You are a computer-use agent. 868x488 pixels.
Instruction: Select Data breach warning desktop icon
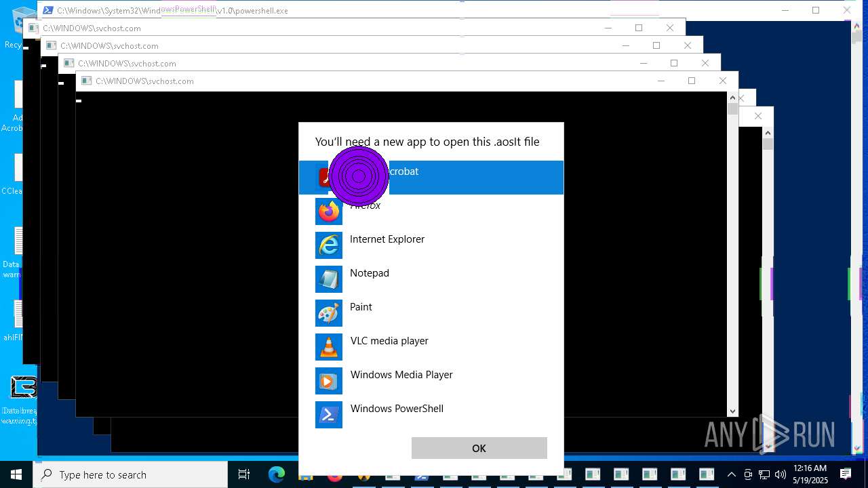[18, 400]
